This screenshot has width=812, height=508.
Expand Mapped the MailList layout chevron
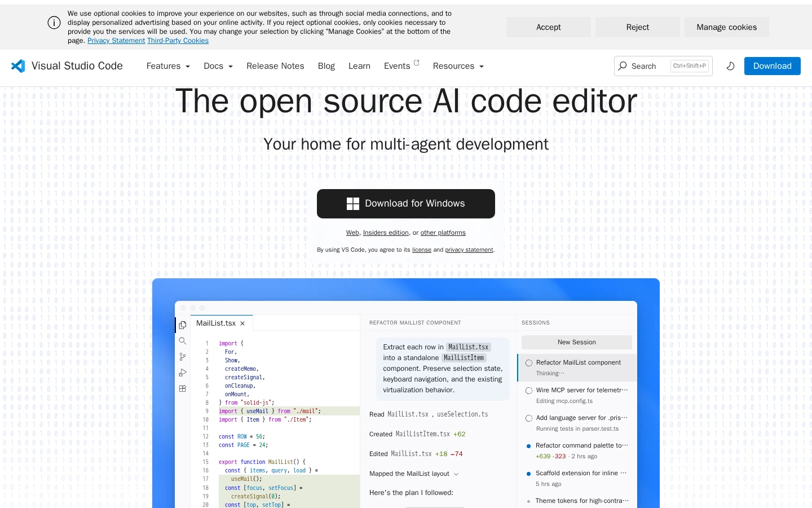(x=456, y=474)
